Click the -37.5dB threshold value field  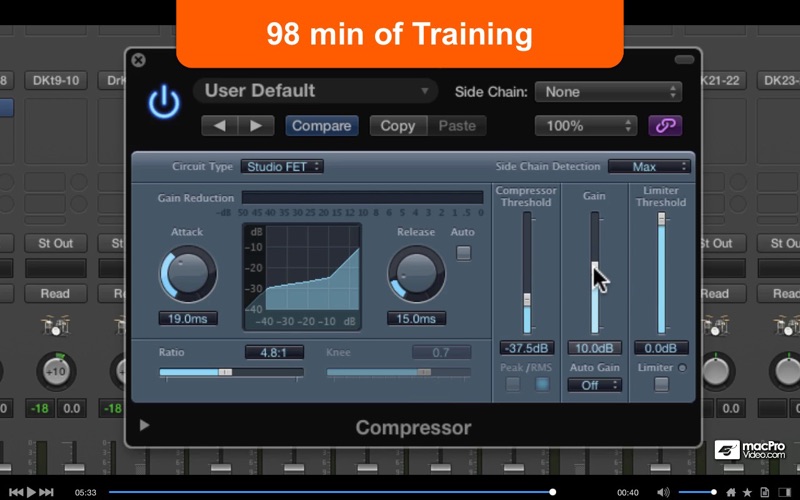coord(527,348)
